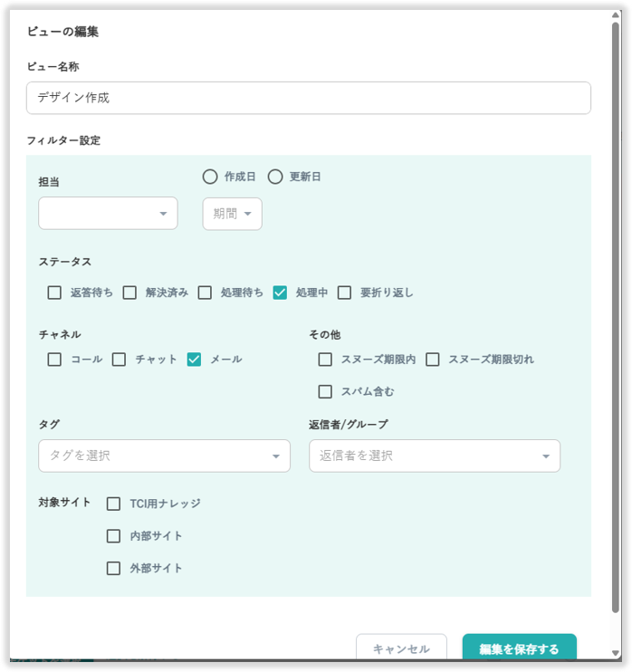The height and width of the screenshot is (672, 632).
Task: Uncheck the 処理中 status checkbox
Action: tap(280, 293)
